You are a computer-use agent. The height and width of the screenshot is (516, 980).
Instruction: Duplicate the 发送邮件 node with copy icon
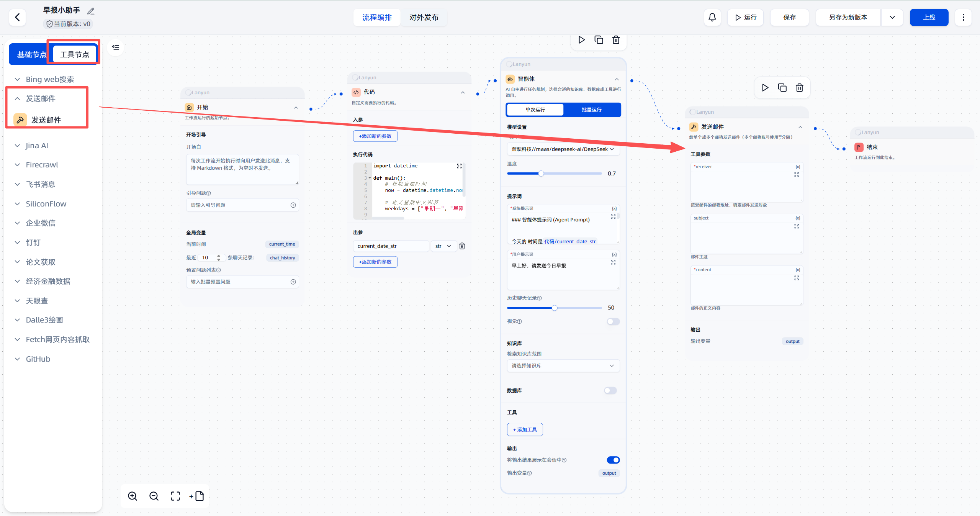[782, 88]
